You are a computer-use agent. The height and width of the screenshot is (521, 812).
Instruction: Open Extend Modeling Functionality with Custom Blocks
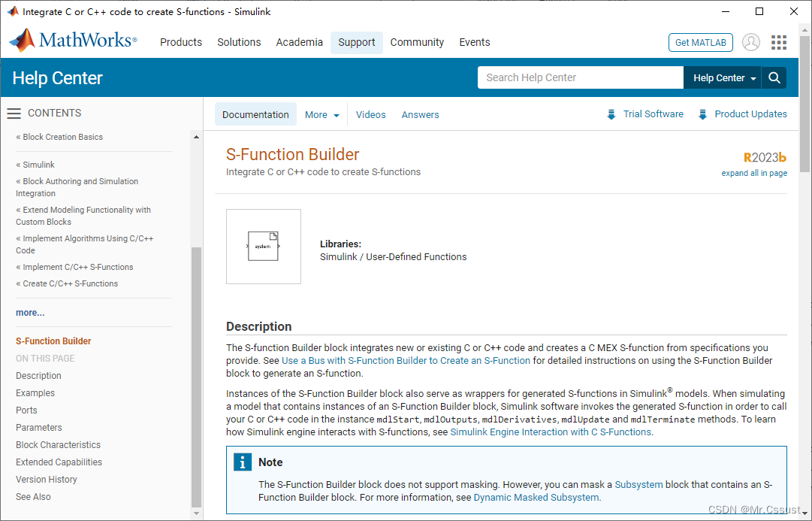click(83, 216)
